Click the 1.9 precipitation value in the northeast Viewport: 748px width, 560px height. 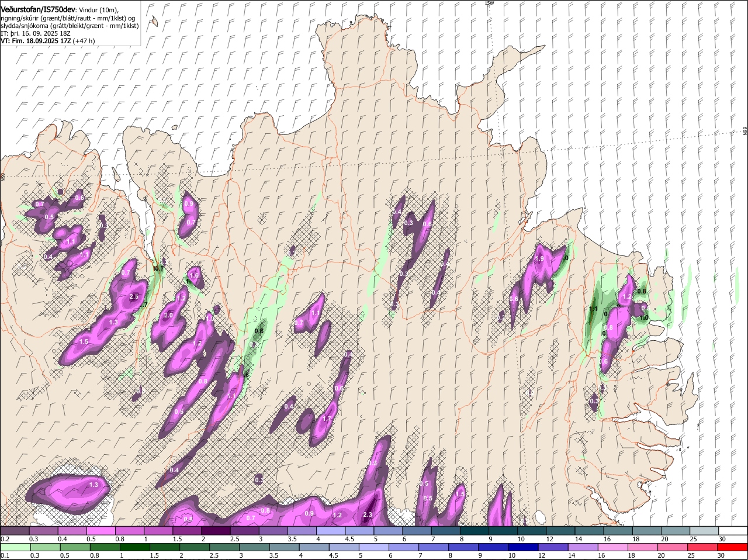coord(540,259)
